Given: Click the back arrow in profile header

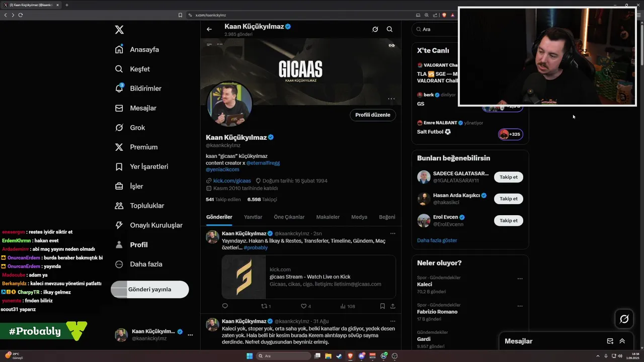Looking at the screenshot, I should tap(209, 29).
